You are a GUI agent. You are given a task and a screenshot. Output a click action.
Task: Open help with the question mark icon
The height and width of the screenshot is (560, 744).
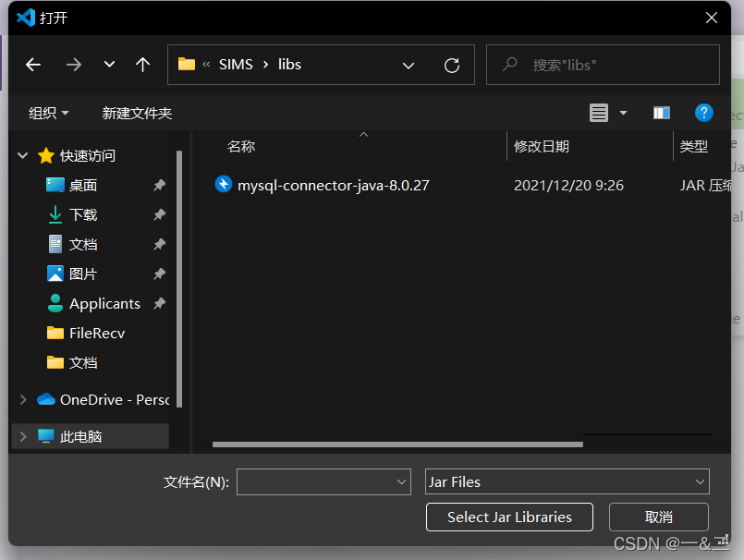point(703,113)
